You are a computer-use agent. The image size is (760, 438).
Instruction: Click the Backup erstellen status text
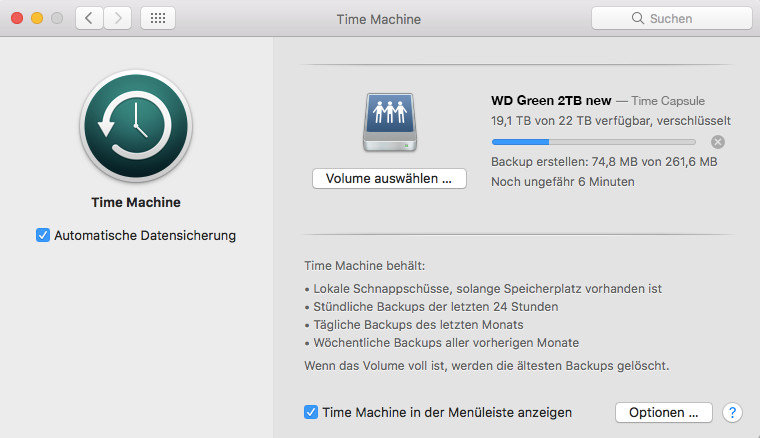click(604, 162)
